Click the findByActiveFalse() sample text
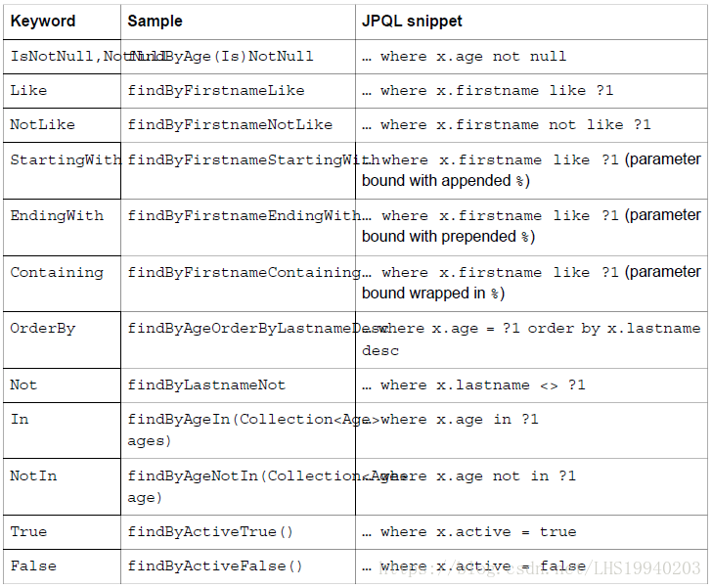Viewport: 712px width, 588px height. 215,566
